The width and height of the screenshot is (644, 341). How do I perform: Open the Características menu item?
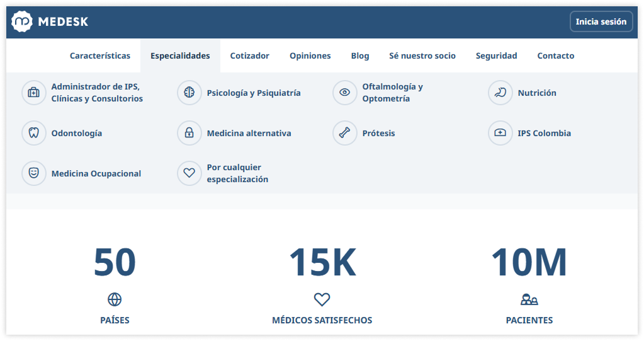click(x=100, y=56)
